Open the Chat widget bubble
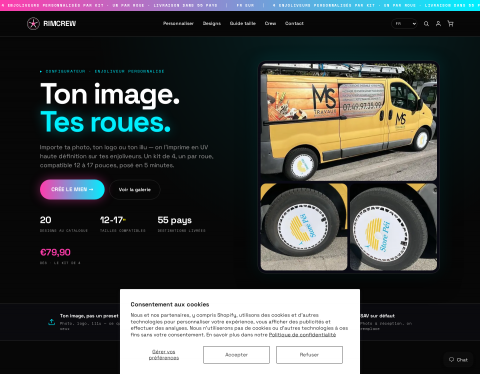 tap(458, 360)
